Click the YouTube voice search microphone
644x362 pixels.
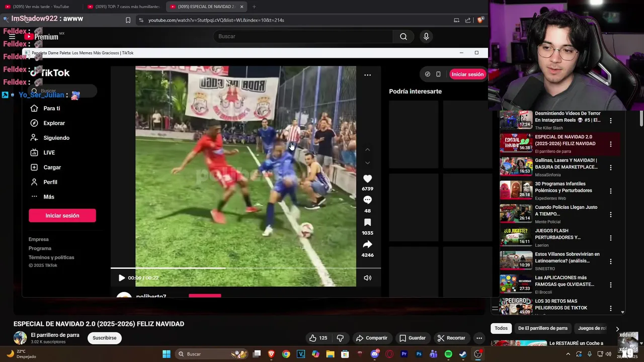(x=426, y=36)
